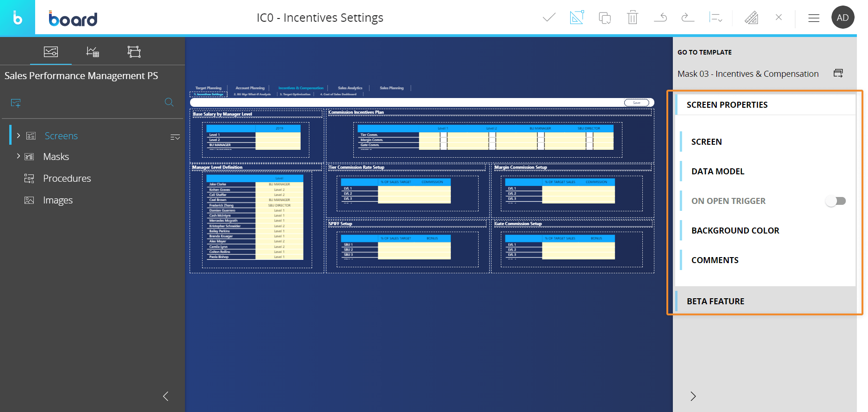868x412 pixels.
Task: Switch to the Screens capsule tab icon
Action: (x=51, y=51)
